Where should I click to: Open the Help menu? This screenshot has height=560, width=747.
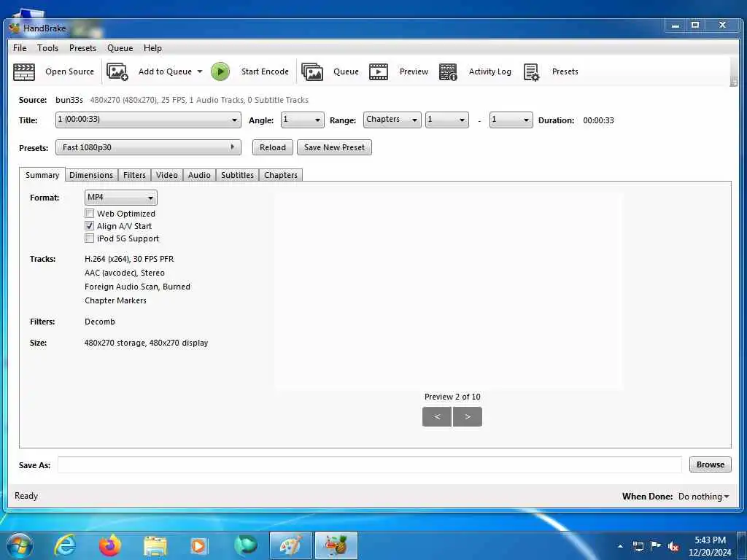pos(152,48)
